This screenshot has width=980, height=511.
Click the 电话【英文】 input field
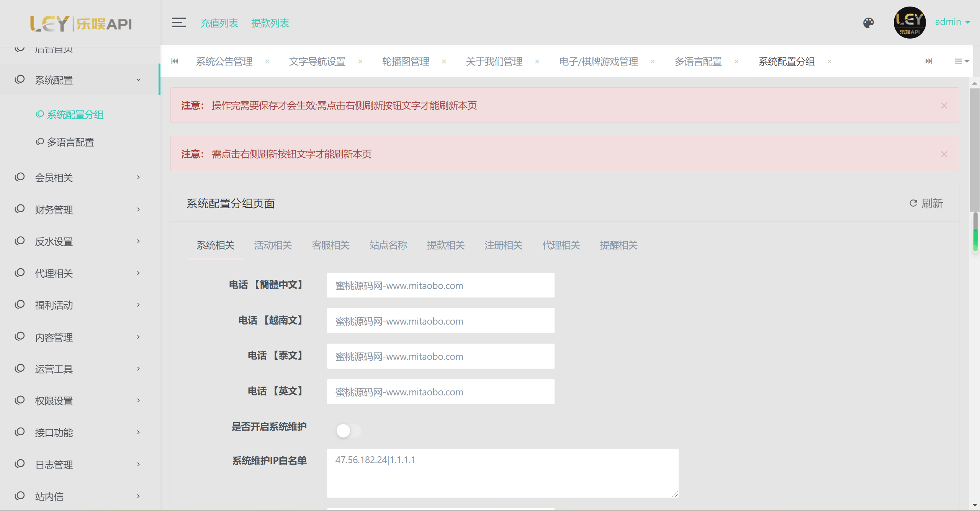pyautogui.click(x=440, y=392)
